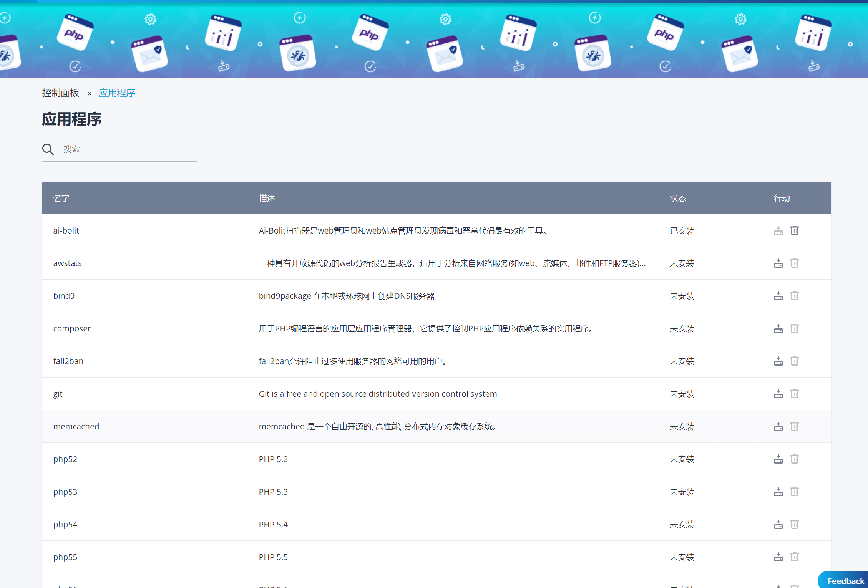Install memcached application
Image resolution: width=868 pixels, height=588 pixels.
(x=778, y=426)
